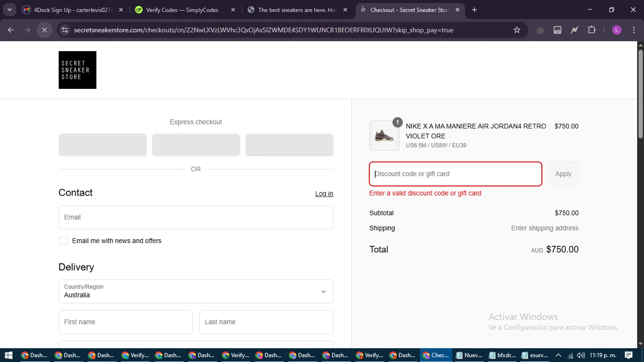
Task: Click the Subtotal label
Action: (x=381, y=213)
